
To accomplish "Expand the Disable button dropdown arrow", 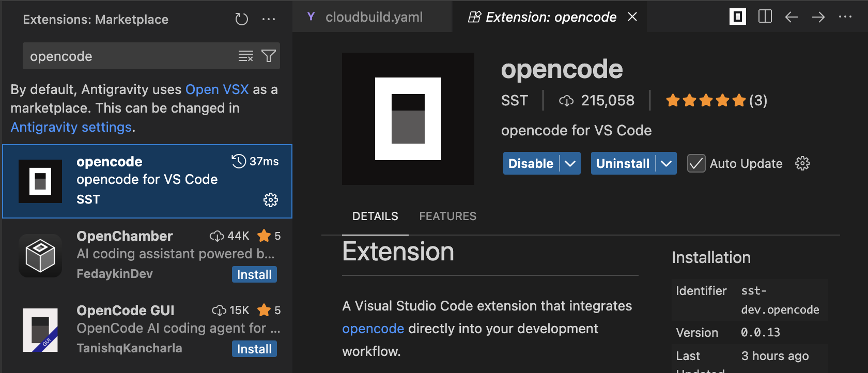I will (570, 163).
